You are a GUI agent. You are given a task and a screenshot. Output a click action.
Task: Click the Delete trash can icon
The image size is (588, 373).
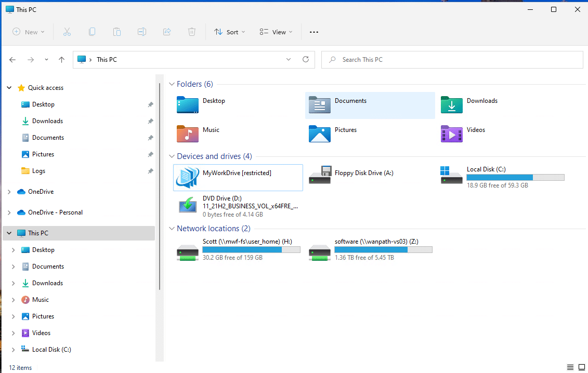click(192, 32)
